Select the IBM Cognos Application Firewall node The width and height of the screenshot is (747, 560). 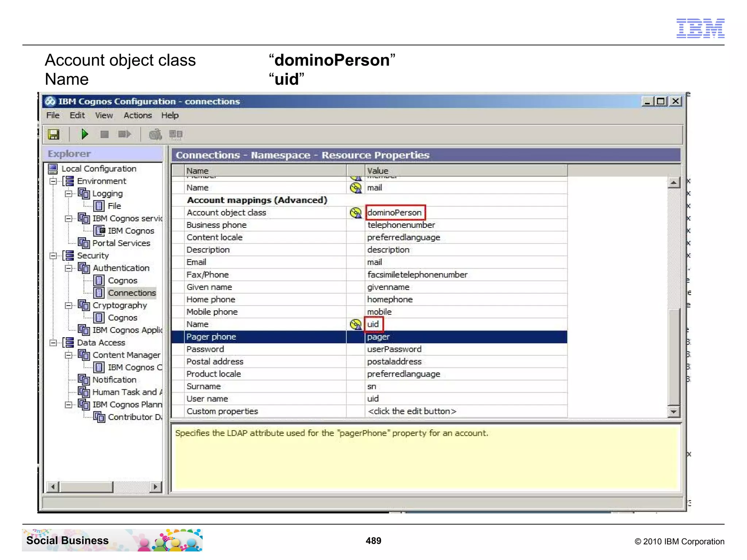(127, 330)
